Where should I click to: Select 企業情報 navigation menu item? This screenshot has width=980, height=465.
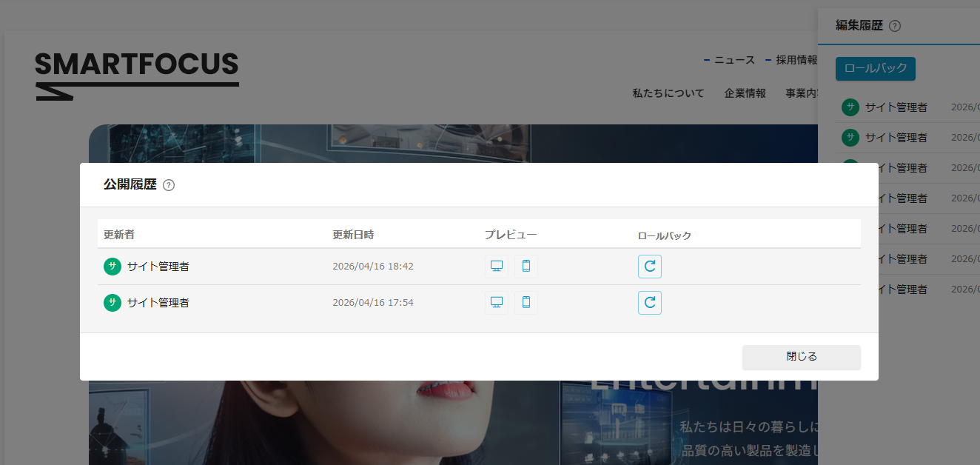click(745, 93)
